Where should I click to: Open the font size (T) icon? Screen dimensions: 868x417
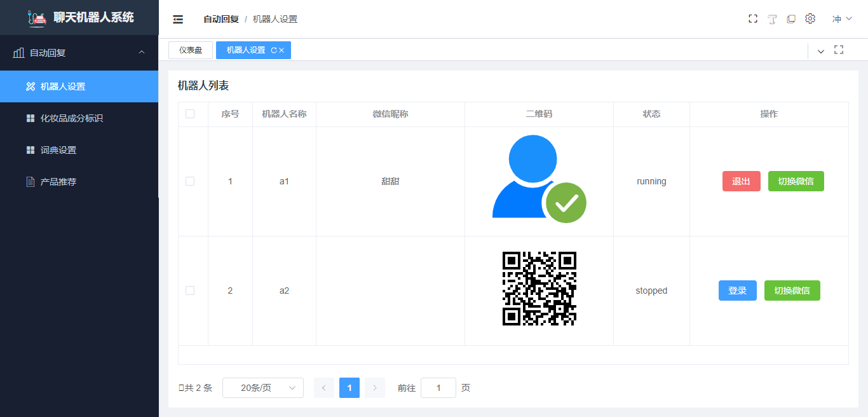click(x=772, y=19)
